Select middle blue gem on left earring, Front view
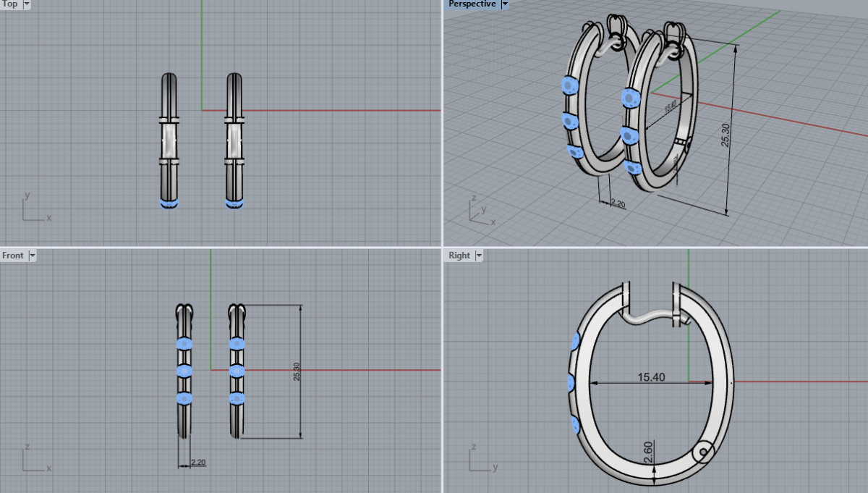Image resolution: width=868 pixels, height=493 pixels. click(x=184, y=371)
